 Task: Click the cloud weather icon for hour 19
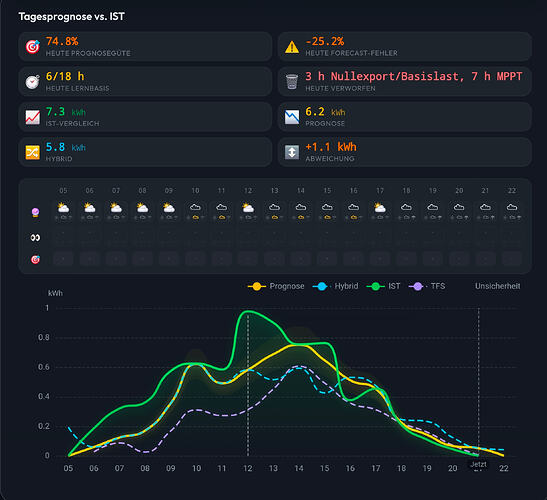[x=433, y=207]
